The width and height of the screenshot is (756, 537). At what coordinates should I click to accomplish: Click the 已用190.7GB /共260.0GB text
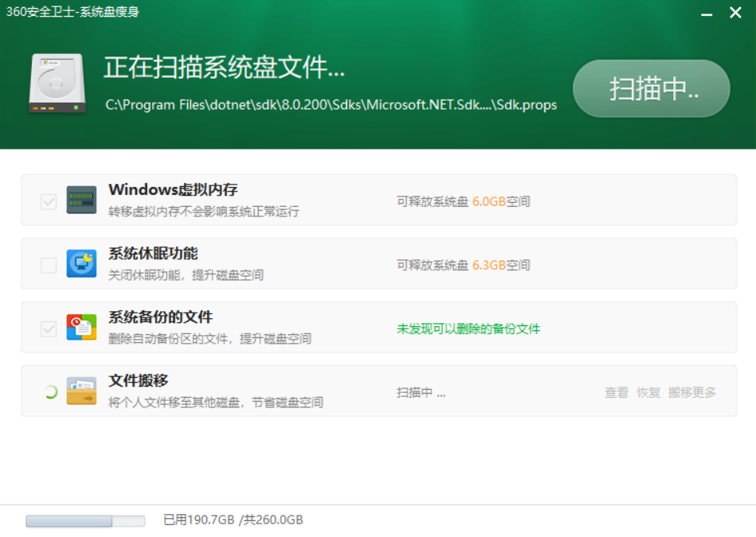click(x=233, y=519)
